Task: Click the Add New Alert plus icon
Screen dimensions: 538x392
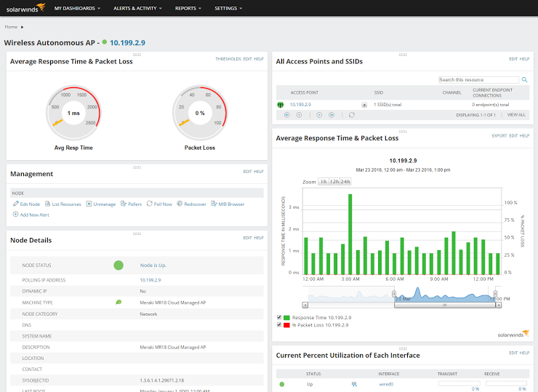Action: [x=16, y=215]
